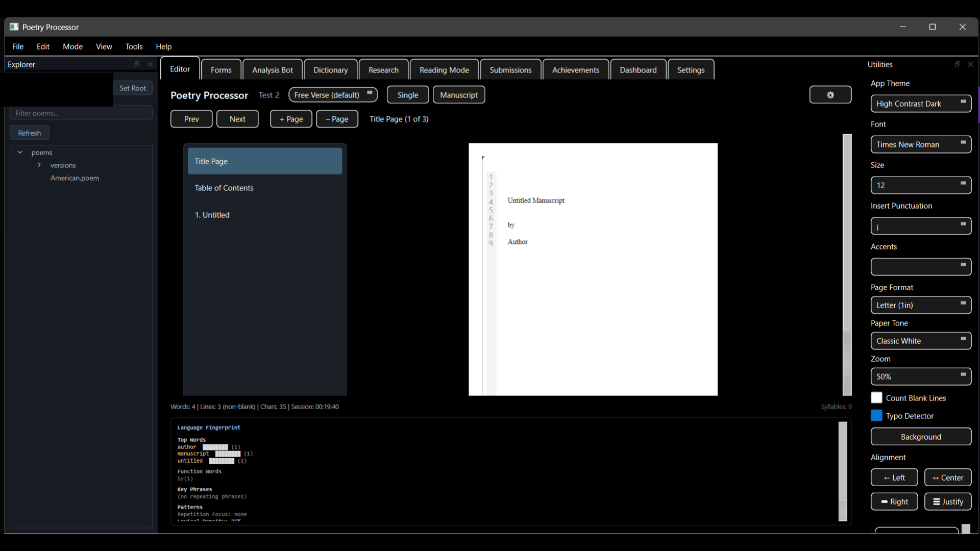
Task: Open the Free Verse form dropdown
Action: pos(333,95)
